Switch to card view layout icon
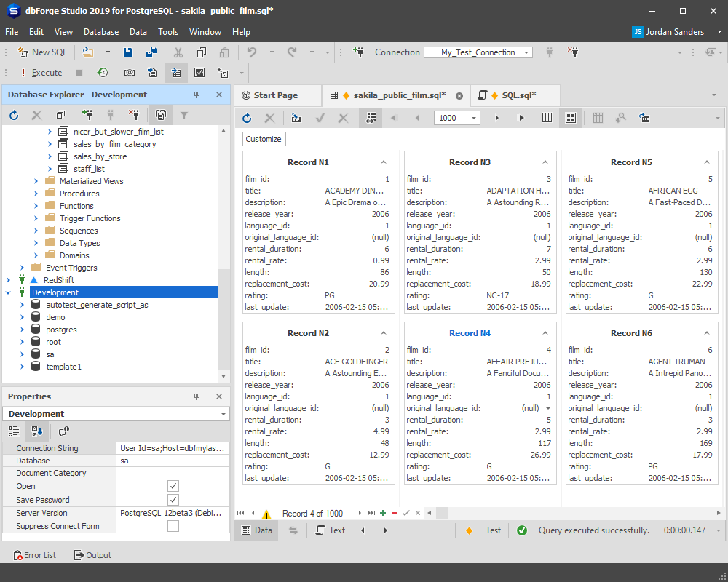This screenshot has height=582, width=728. pos(571,118)
